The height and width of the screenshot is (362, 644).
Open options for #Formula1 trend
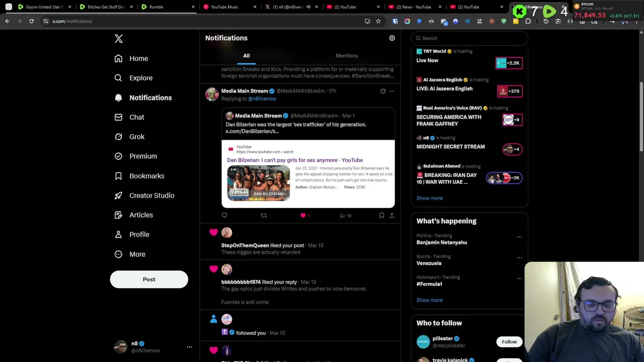[x=519, y=279]
